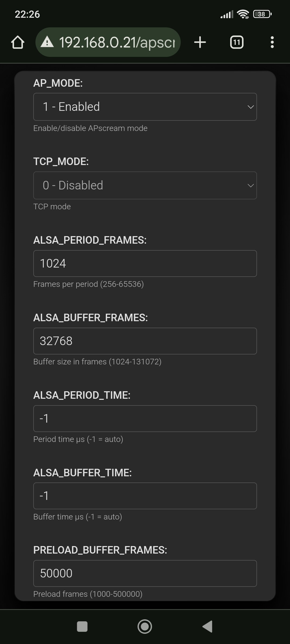Edit the PRELOAD_BUFFER_FRAMES field showing 50000
Viewport: 290px width, 644px height.
click(x=145, y=573)
